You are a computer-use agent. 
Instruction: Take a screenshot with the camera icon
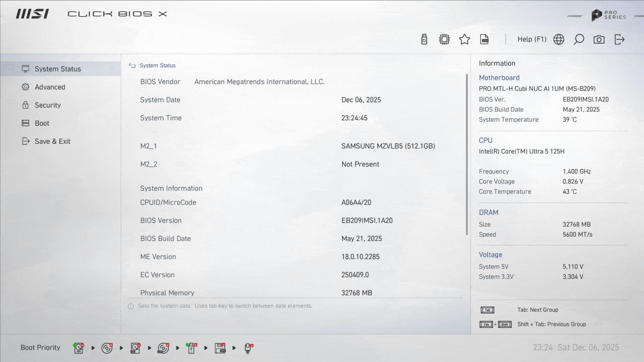tap(599, 39)
